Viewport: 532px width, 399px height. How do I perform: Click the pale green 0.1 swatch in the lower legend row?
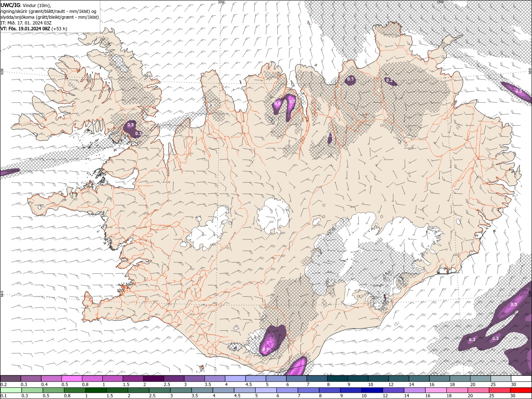[11, 390]
